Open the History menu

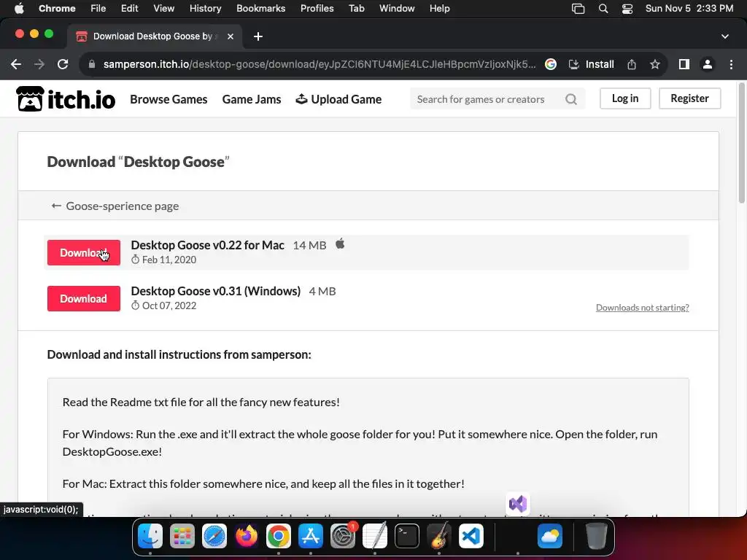coord(205,9)
